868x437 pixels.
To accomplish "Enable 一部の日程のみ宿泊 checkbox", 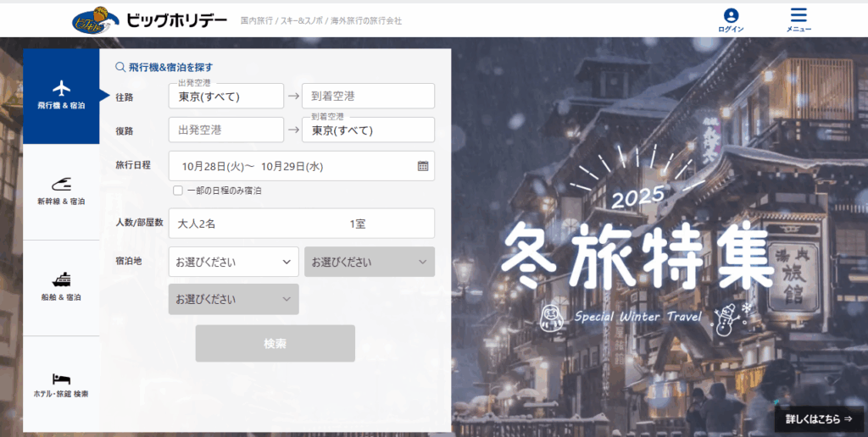I will coord(178,191).
